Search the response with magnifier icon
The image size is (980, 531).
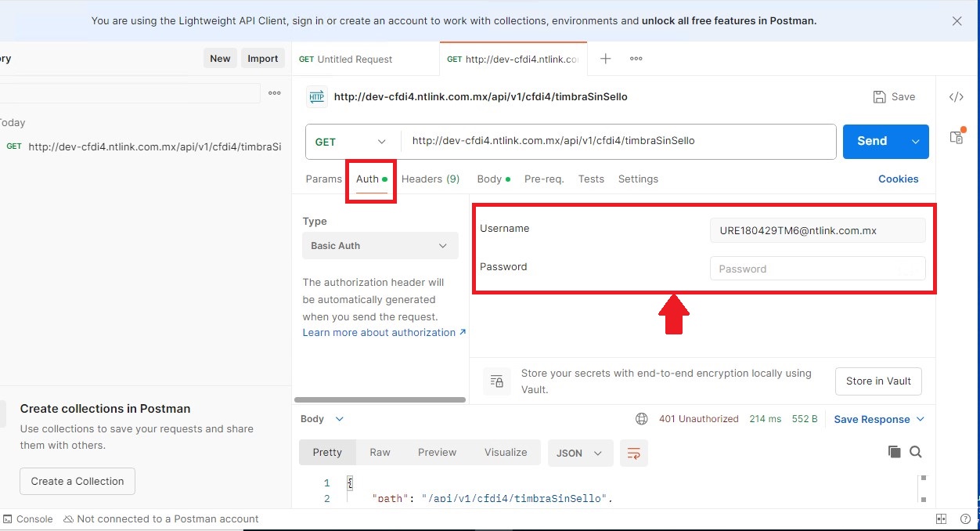pyautogui.click(x=916, y=452)
